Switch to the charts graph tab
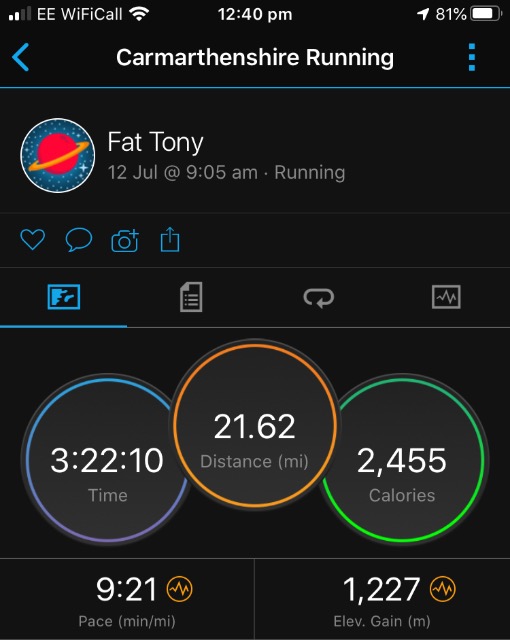The height and width of the screenshot is (640, 510). [x=446, y=297]
